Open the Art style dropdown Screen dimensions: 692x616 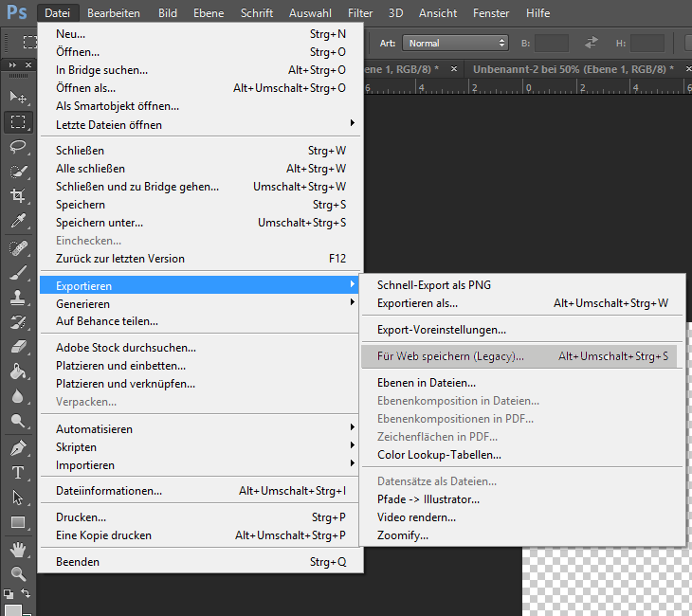(x=456, y=43)
